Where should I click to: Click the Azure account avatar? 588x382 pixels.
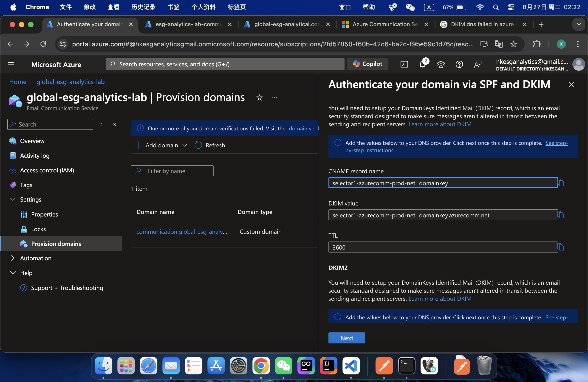coord(579,65)
